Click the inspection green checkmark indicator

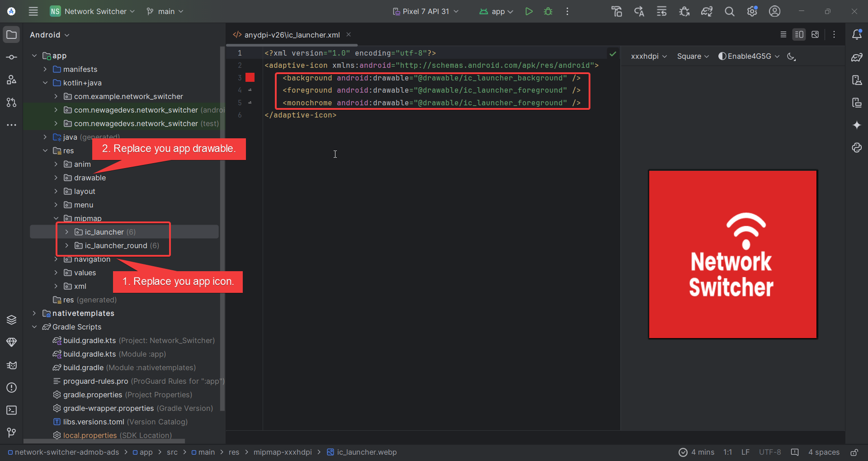click(x=613, y=54)
